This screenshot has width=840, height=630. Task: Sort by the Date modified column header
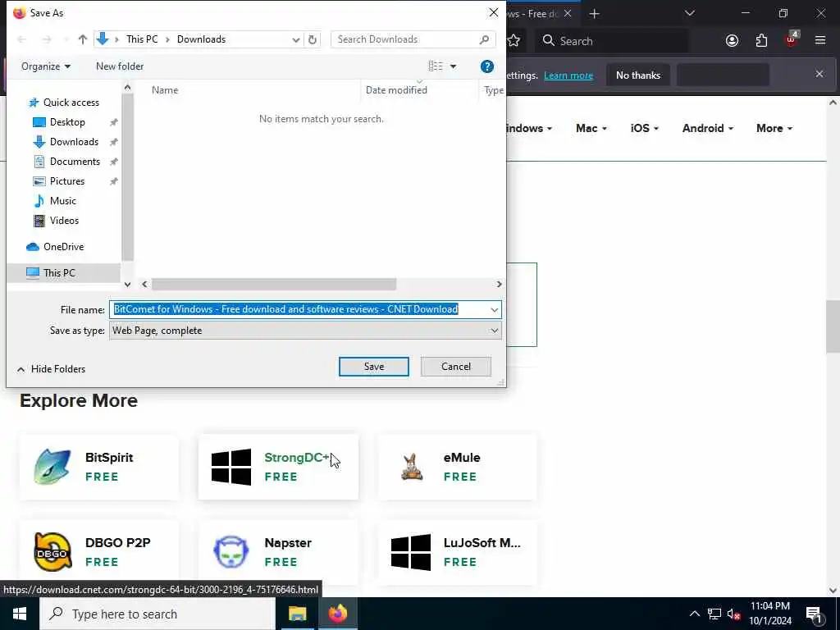396,90
